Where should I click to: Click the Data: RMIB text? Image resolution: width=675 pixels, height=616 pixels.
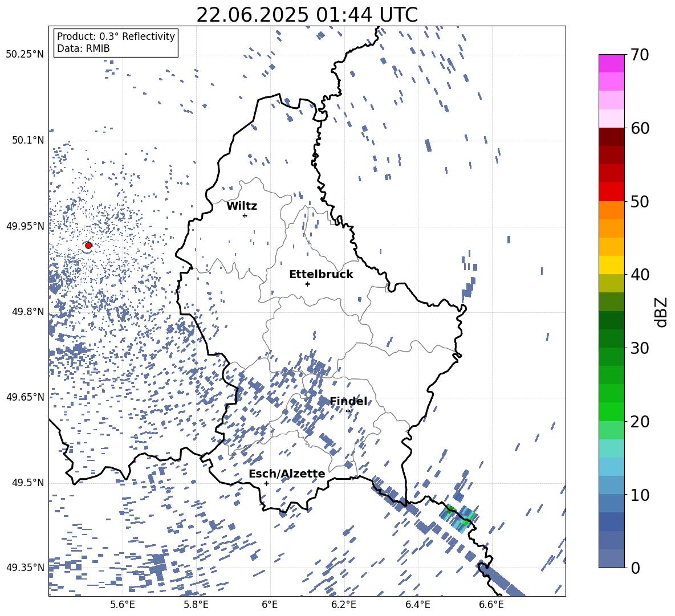[x=83, y=48]
